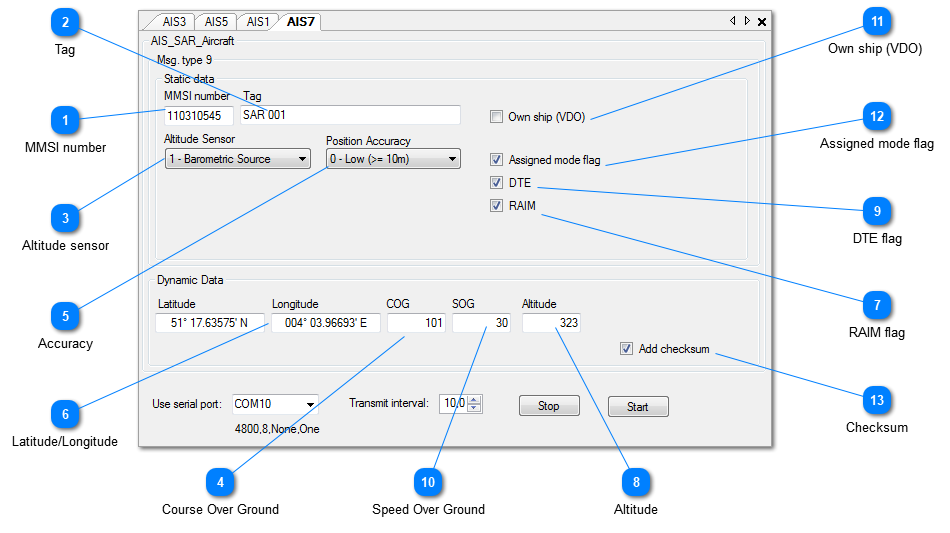The image size is (950, 533).
Task: Disable the Add checksum option
Action: 626,349
